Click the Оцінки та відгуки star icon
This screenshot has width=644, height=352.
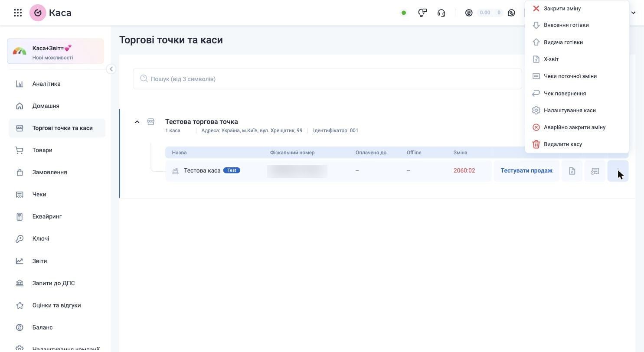click(x=20, y=305)
